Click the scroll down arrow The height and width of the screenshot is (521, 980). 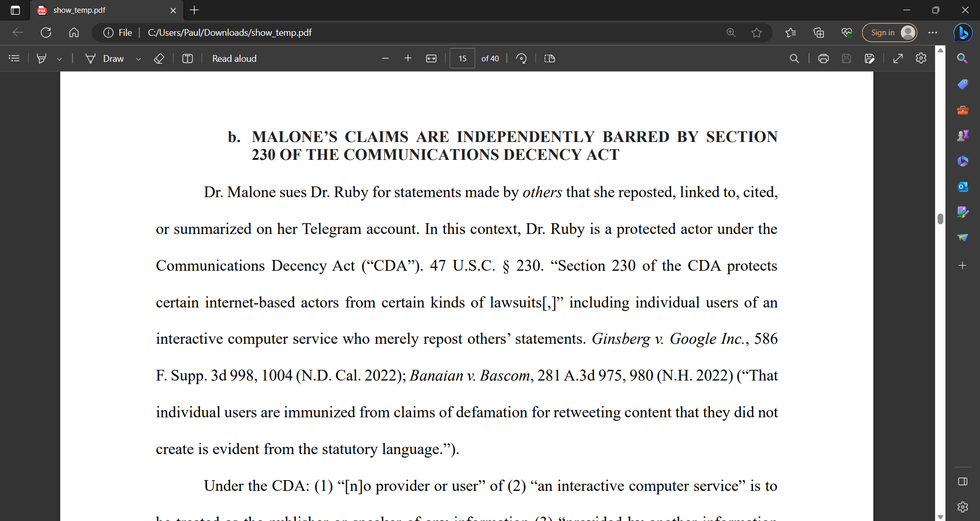click(x=940, y=517)
